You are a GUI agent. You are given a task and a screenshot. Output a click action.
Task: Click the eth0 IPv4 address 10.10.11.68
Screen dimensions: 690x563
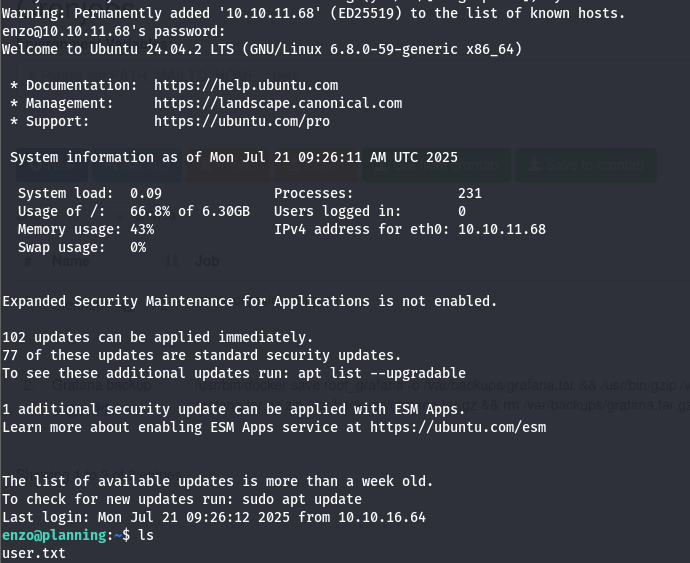click(502, 229)
